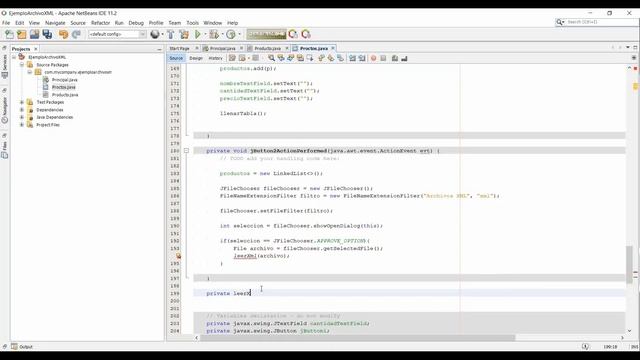Select Principal.java in project tree
The height and width of the screenshot is (360, 640).
coord(64,80)
